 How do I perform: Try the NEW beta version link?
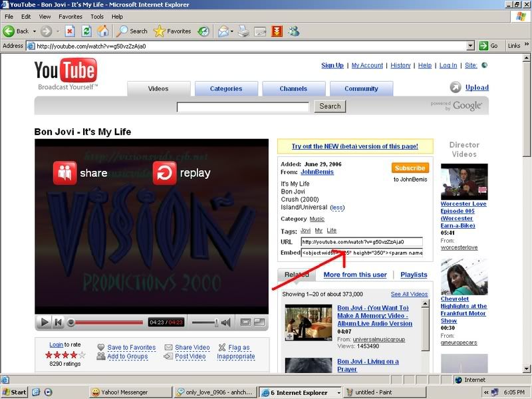(355, 146)
